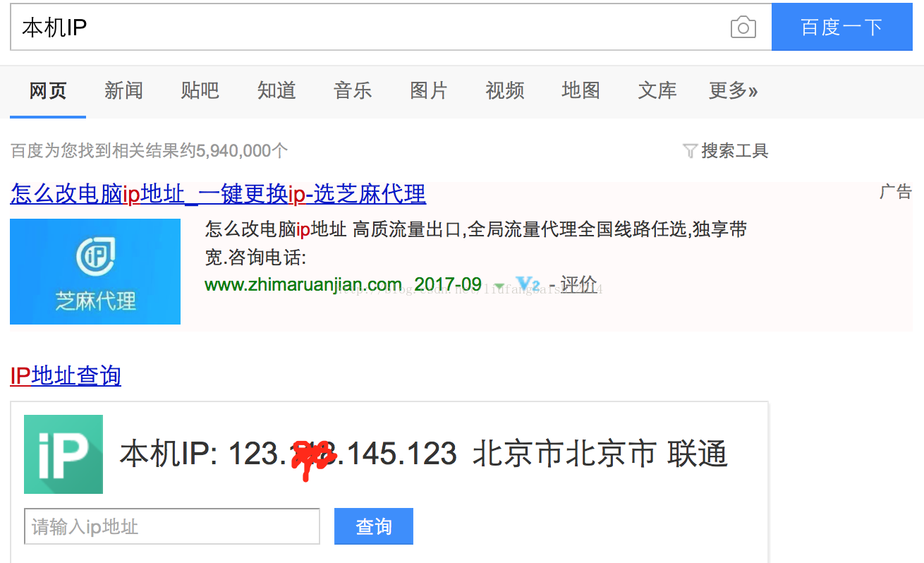Open the 音乐 tab
Screen dimensions: 924x563
(353, 90)
